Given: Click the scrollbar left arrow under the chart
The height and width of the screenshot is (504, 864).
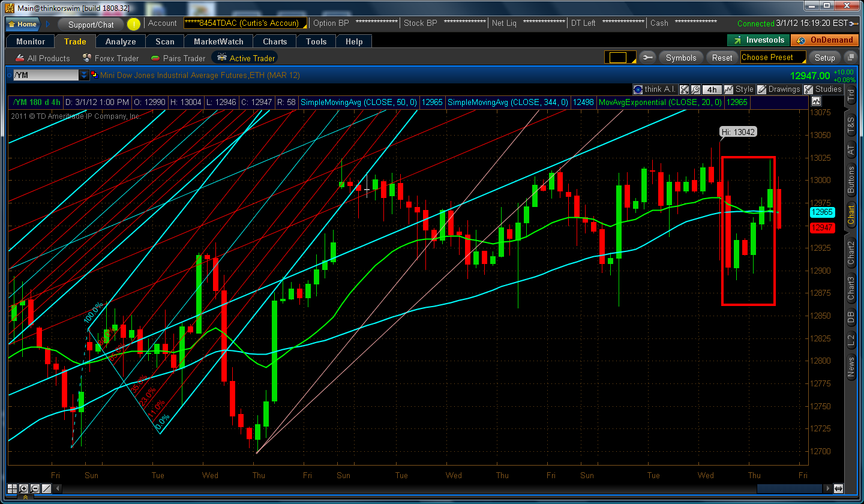Looking at the screenshot, I should pyautogui.click(x=56, y=488).
